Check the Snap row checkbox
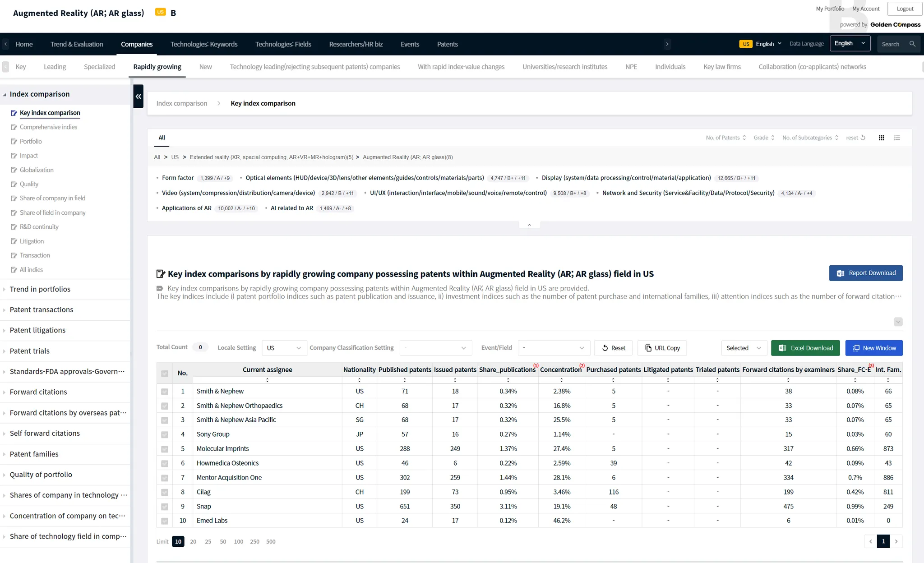The width and height of the screenshot is (924, 563). [x=165, y=507]
